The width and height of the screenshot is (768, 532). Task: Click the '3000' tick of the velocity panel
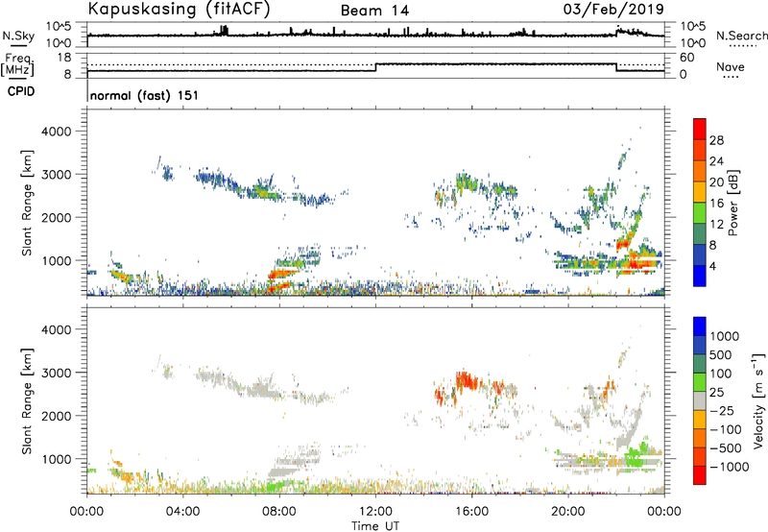click(x=56, y=373)
